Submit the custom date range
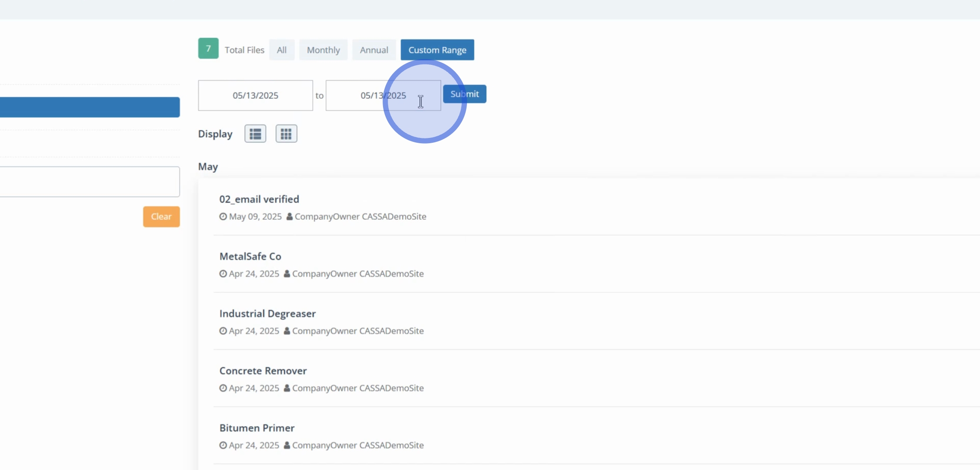Image resolution: width=980 pixels, height=470 pixels. pos(464,94)
